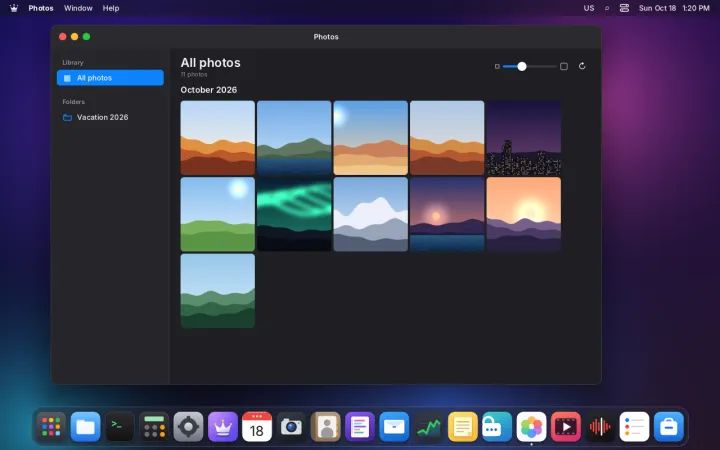
Task: Open the blue store bag icon in dock
Action: 668,427
